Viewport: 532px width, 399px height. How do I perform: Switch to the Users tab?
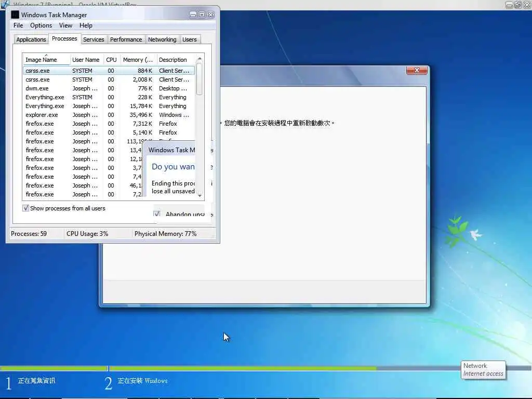[189, 39]
